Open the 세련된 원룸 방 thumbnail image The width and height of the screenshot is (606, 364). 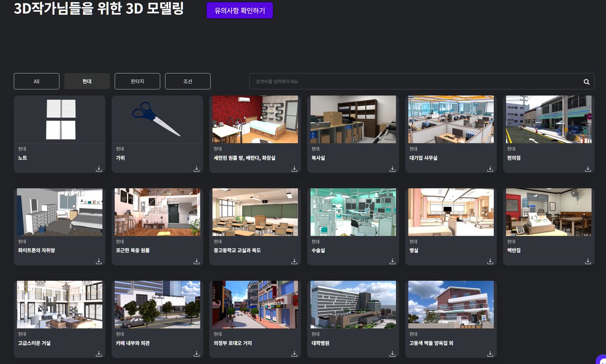255,120
